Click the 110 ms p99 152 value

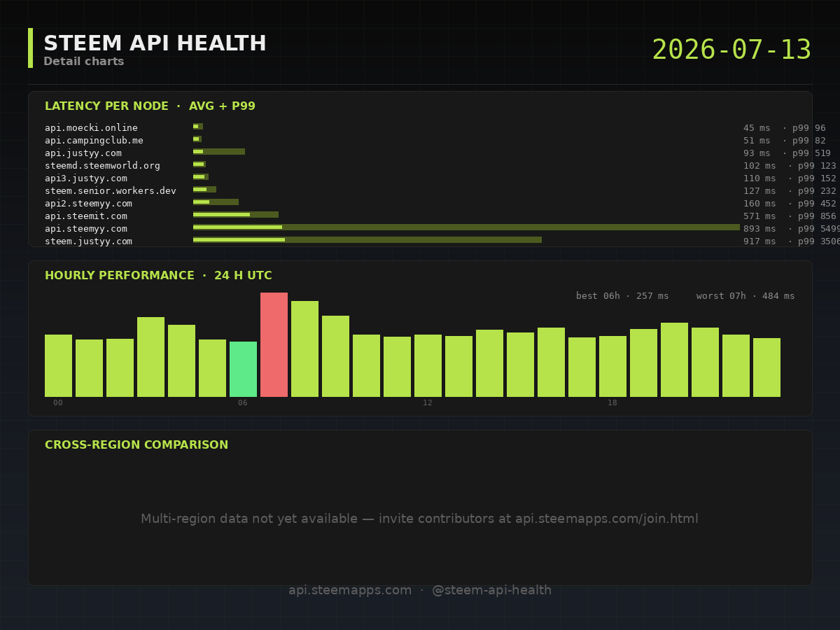tap(790, 178)
